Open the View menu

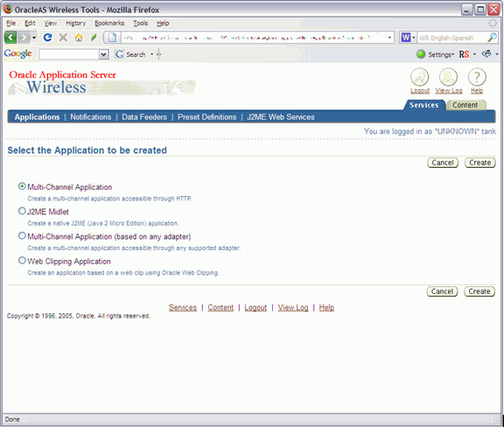coord(51,23)
